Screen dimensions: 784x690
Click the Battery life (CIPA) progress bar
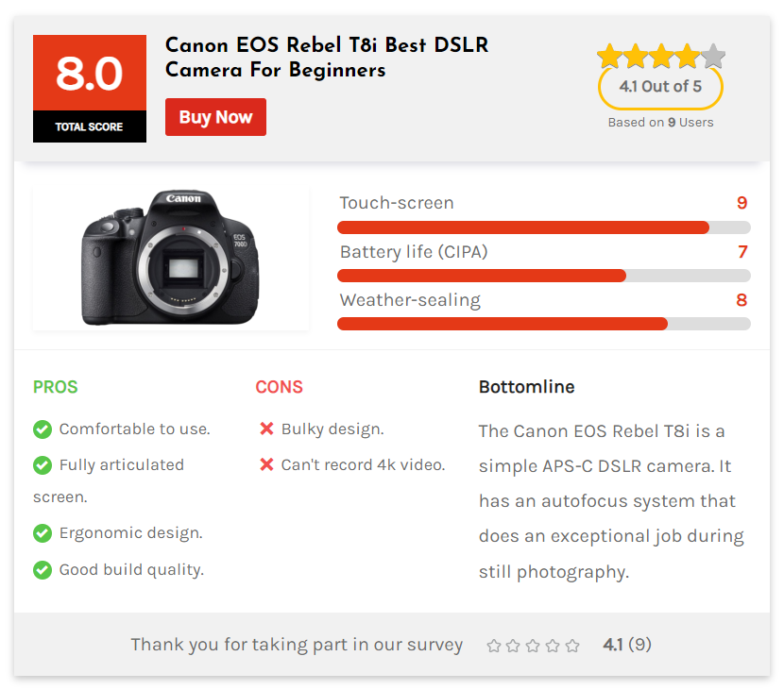[x=543, y=276]
